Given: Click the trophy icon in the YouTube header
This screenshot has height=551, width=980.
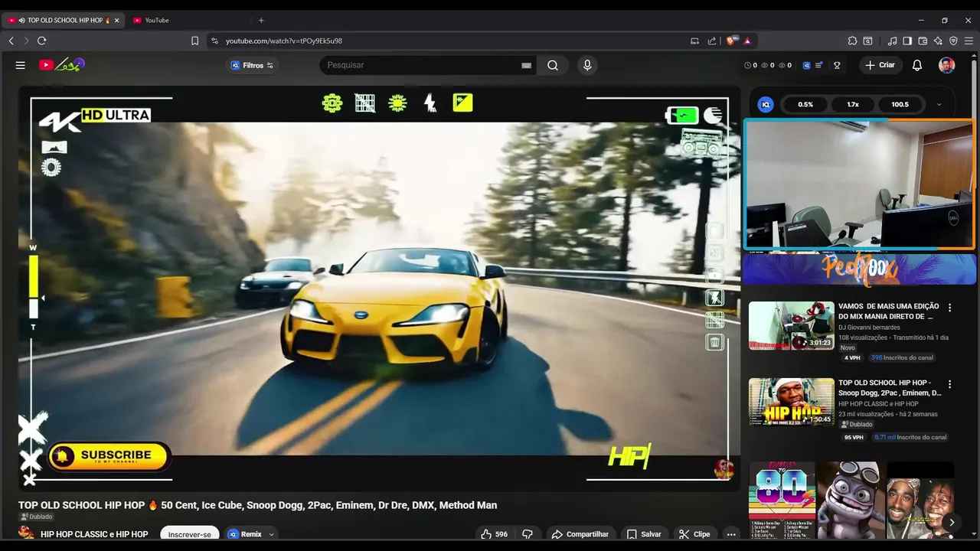Looking at the screenshot, I should [837, 65].
